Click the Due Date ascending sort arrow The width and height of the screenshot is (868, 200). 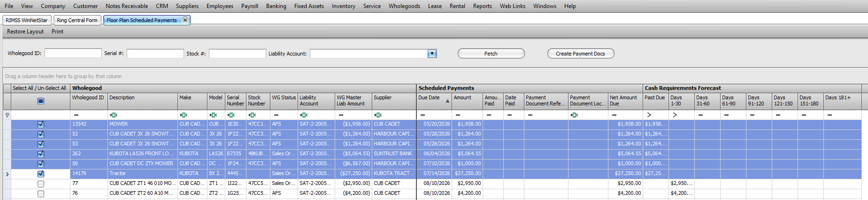447,101
